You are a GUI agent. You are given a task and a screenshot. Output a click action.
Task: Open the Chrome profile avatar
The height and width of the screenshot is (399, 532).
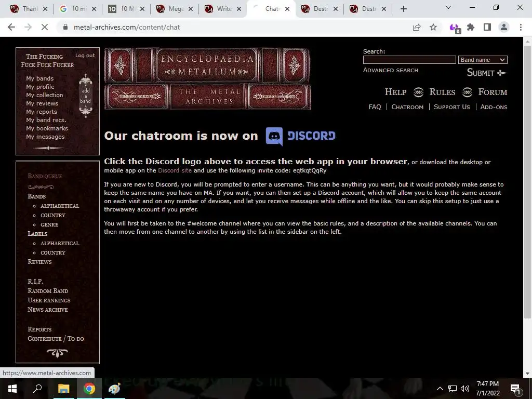coord(504,27)
